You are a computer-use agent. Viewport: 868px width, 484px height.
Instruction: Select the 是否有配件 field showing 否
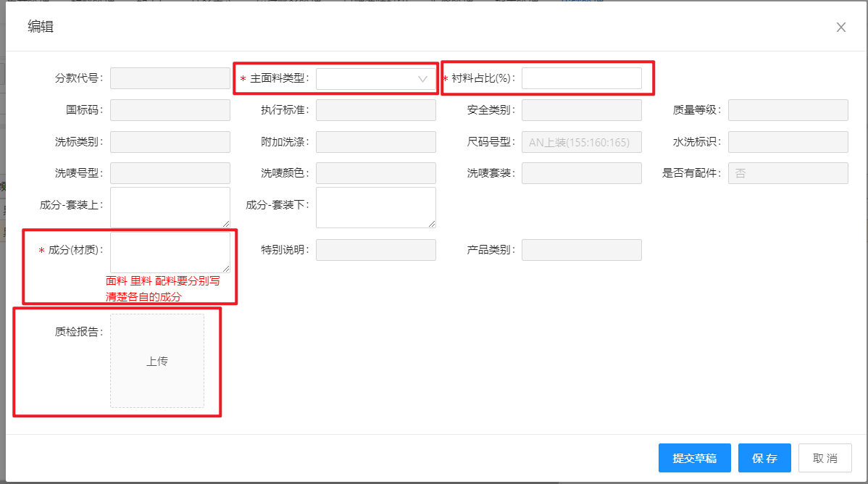(x=788, y=173)
